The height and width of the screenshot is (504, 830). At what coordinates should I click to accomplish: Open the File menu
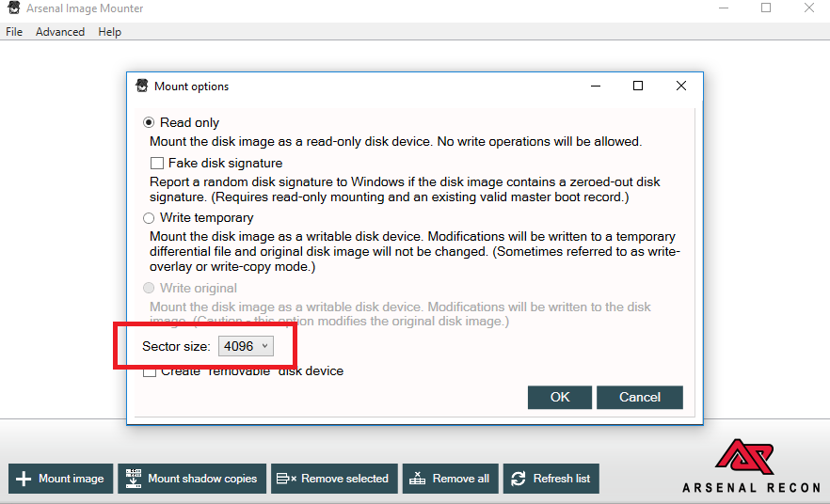[x=14, y=32]
